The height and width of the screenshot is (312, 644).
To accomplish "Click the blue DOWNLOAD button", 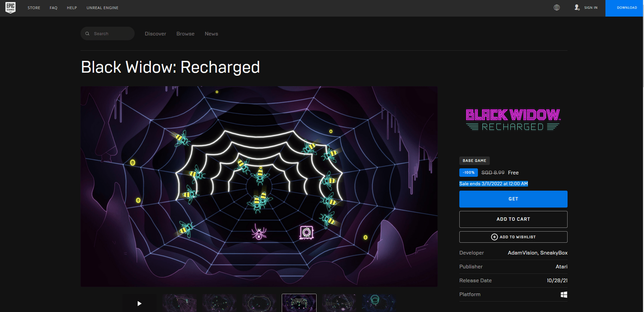I will pos(624,8).
